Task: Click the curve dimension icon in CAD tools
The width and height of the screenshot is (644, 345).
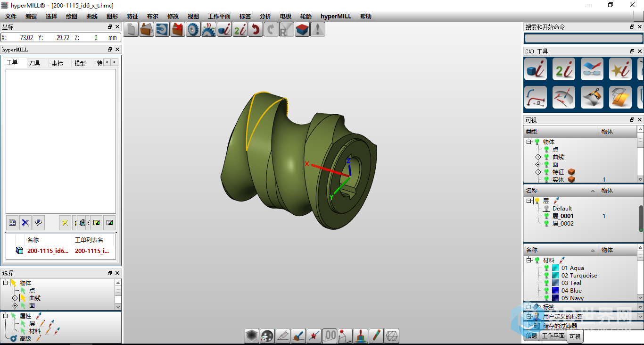Action: (x=536, y=97)
